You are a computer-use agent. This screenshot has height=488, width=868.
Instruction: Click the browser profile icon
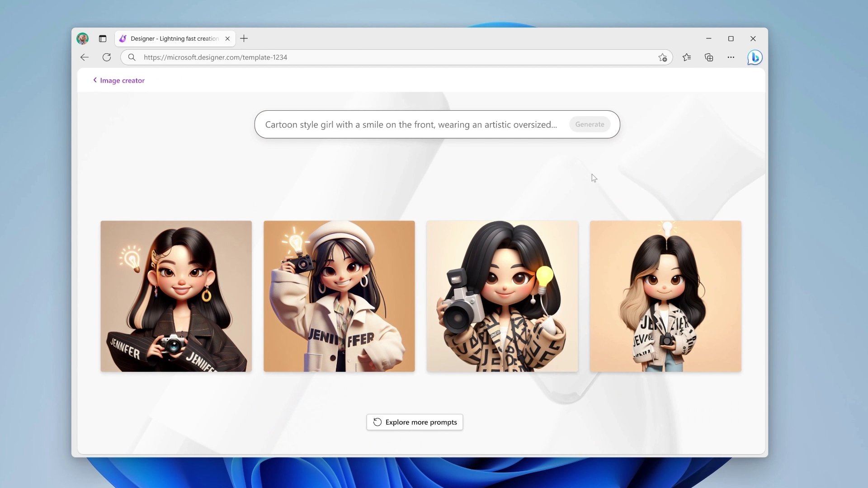tap(83, 38)
